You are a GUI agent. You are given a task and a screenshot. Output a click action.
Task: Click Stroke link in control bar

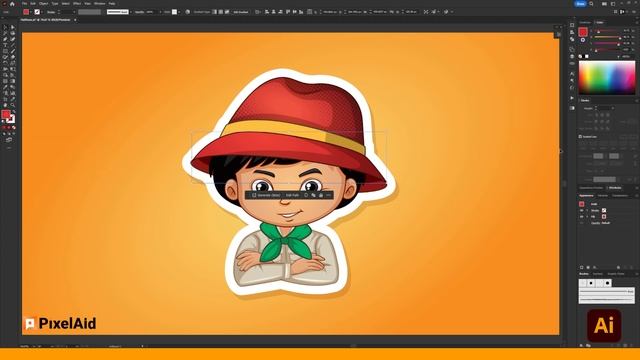51,12
